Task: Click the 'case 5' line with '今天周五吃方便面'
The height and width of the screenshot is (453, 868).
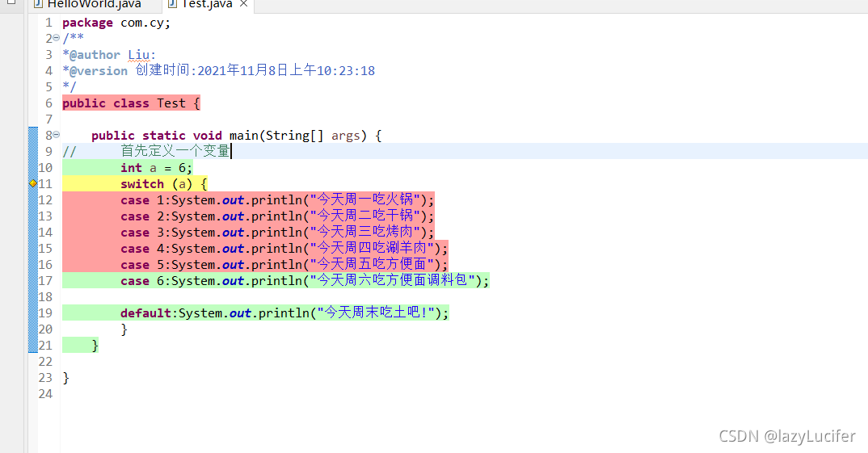Action: coord(284,264)
